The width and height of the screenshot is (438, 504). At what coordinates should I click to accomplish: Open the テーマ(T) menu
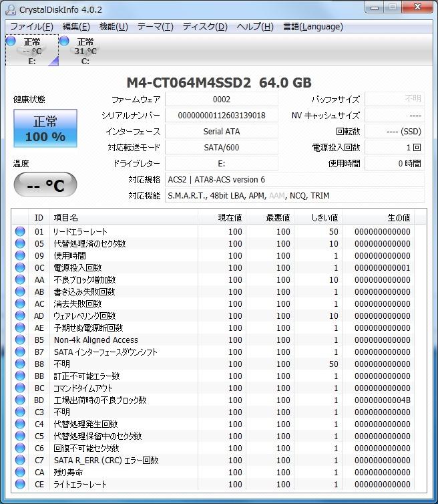(155, 26)
